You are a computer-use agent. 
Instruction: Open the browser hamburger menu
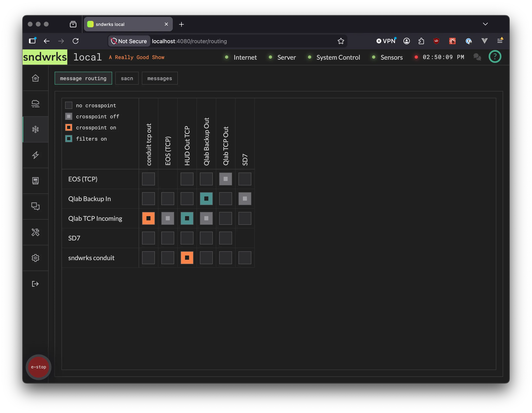point(500,41)
